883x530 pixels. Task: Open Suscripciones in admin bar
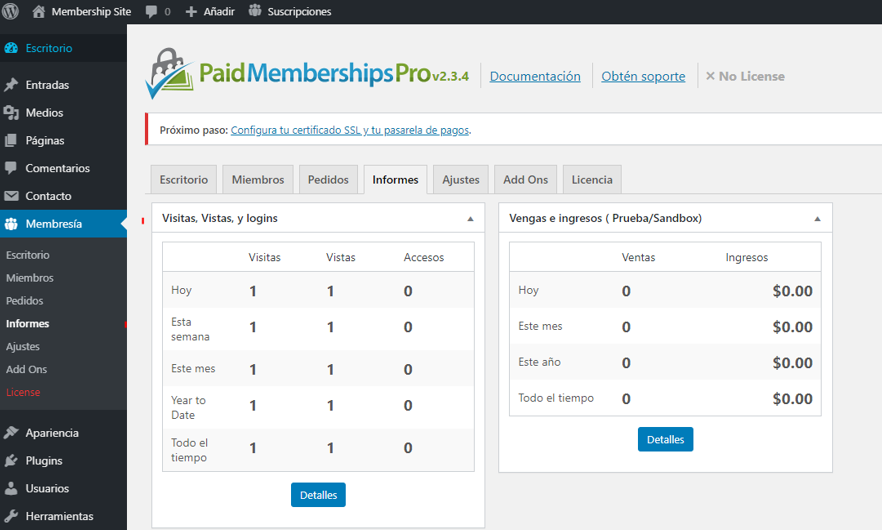(299, 11)
